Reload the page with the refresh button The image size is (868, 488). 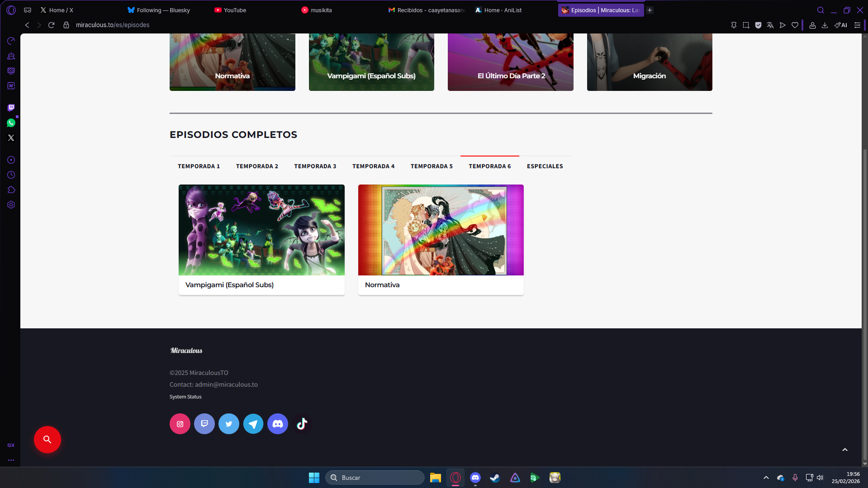[51, 25]
